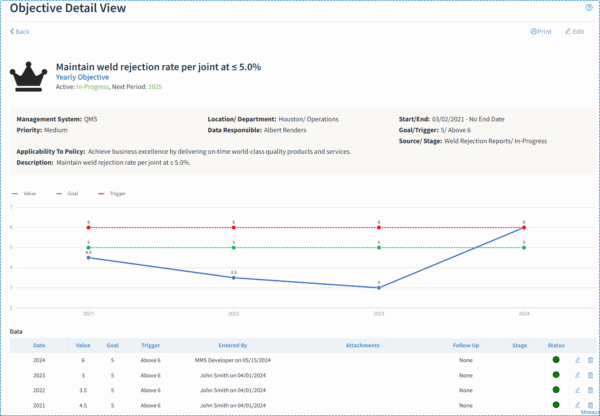This screenshot has width=600, height=416.
Task: Click the 2021 row 'Above 6' trigger cell
Action: tap(150, 405)
